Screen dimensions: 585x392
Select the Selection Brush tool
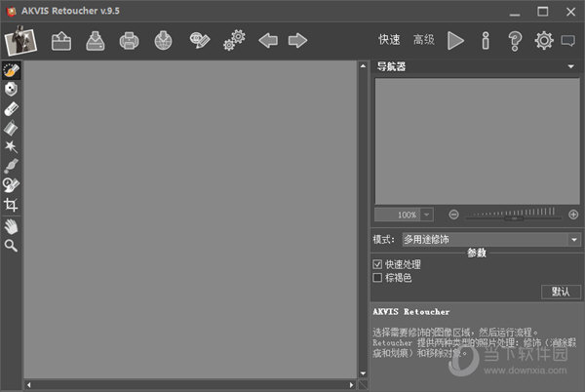coord(11,70)
